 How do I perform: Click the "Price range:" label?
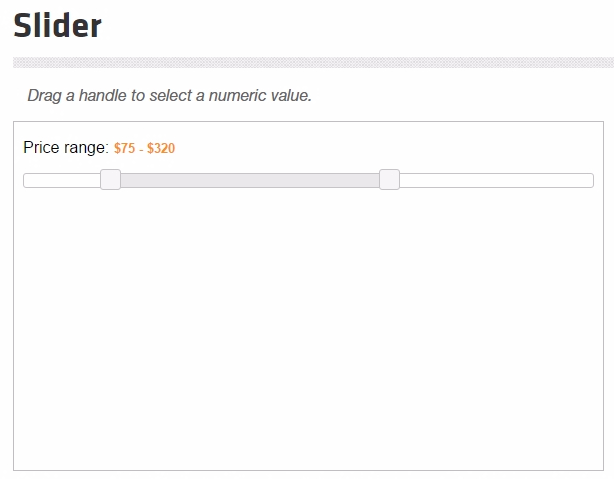point(66,148)
